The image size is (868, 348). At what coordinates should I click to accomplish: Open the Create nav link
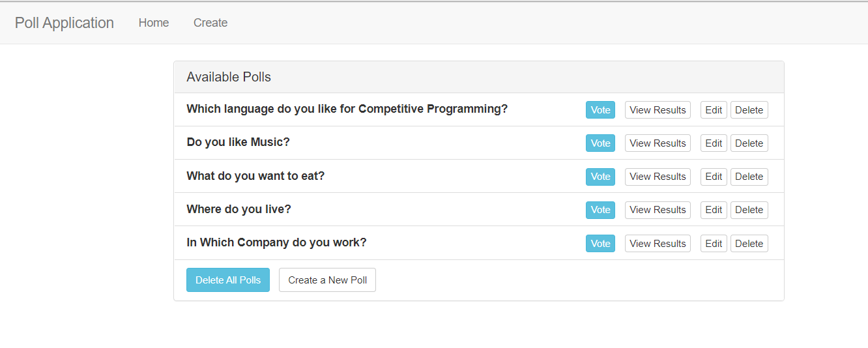210,23
